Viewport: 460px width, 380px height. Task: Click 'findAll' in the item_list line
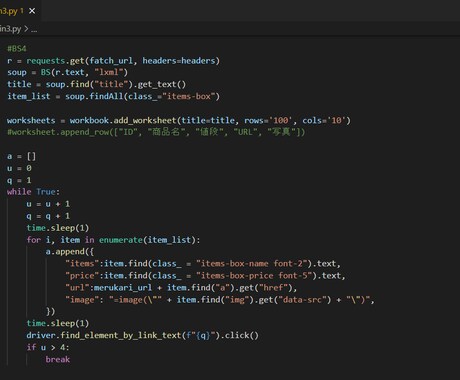pos(106,96)
